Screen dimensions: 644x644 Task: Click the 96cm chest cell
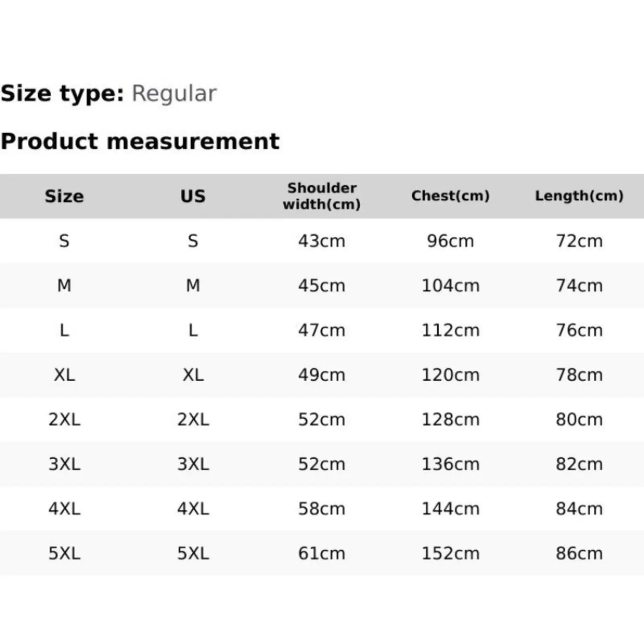coord(450,241)
